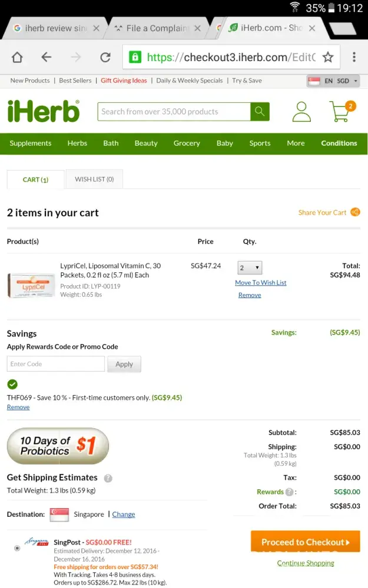Reload the page with refresh icon
368x588 pixels.
click(105, 57)
